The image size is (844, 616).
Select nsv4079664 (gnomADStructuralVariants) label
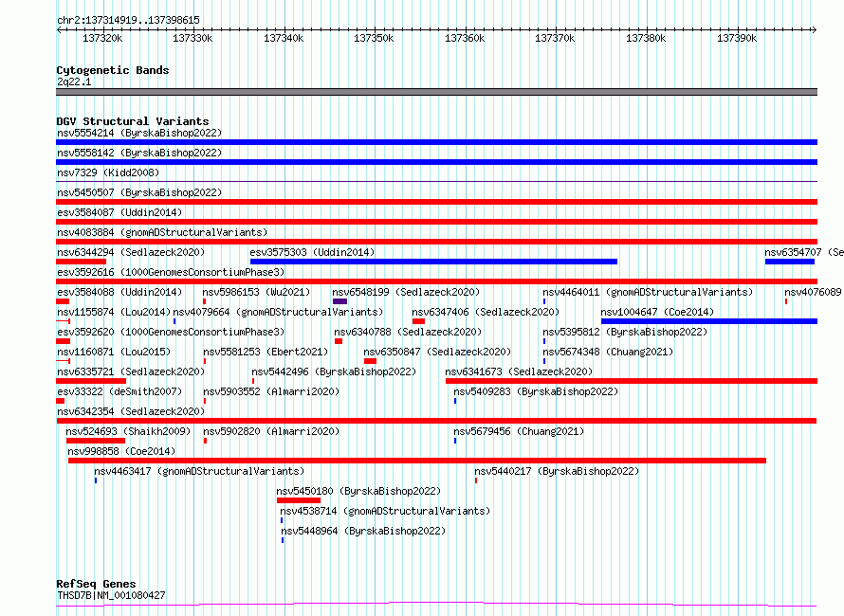278,312
